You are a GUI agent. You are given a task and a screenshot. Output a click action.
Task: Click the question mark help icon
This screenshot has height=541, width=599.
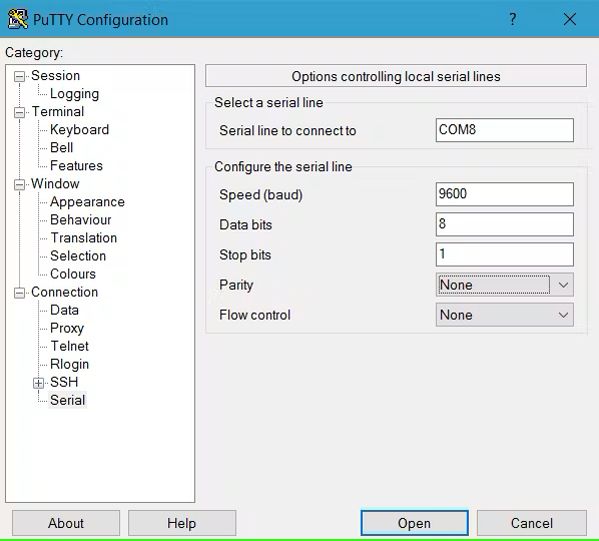(x=513, y=19)
